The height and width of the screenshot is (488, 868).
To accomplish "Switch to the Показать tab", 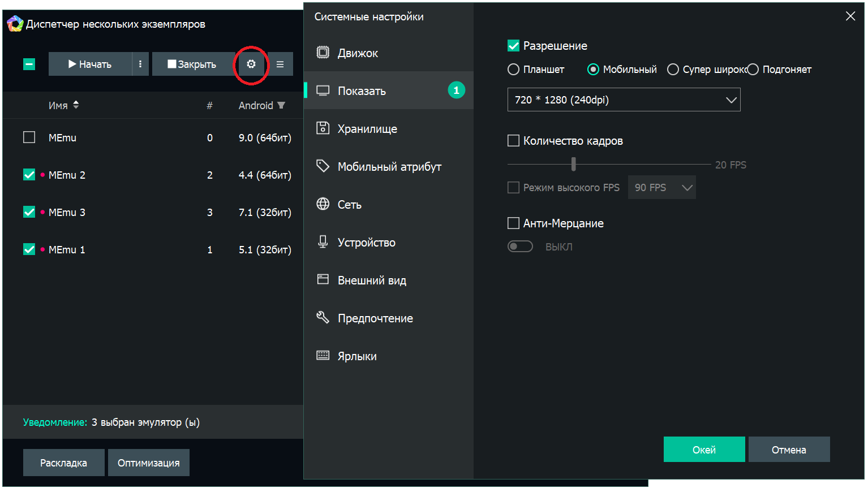I will coord(389,90).
